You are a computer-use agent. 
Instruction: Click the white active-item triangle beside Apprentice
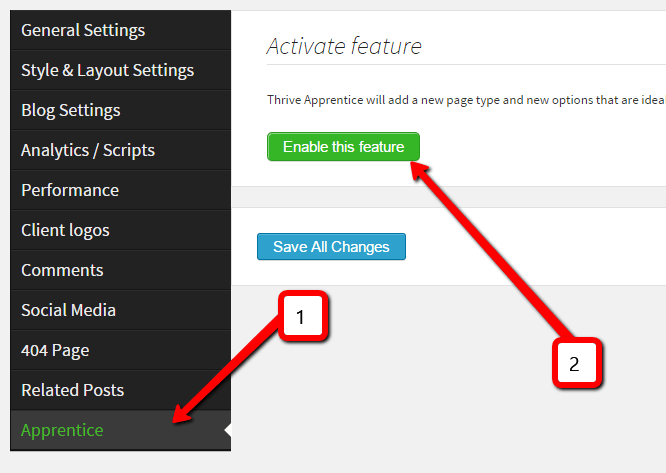[228, 430]
